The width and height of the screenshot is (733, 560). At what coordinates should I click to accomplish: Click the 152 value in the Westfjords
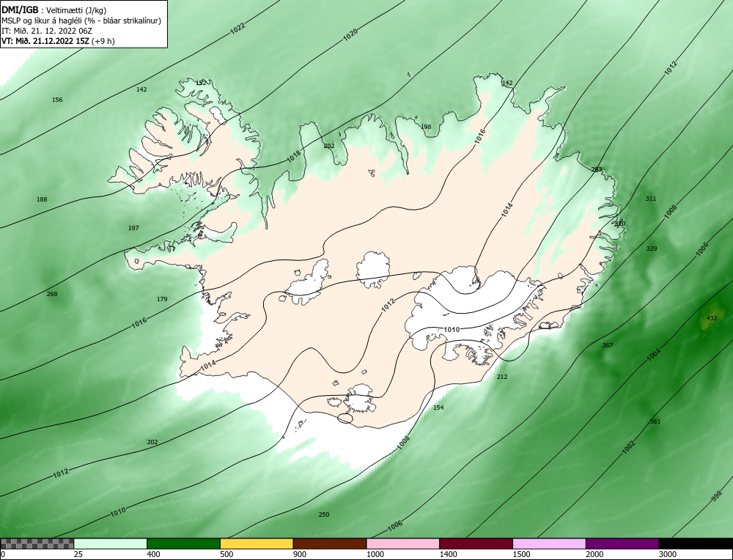(x=201, y=84)
